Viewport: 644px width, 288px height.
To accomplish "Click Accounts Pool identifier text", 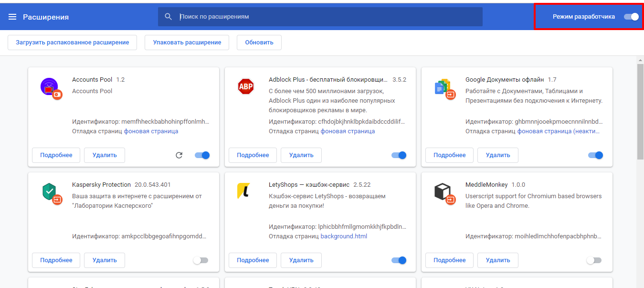I will click(x=141, y=121).
